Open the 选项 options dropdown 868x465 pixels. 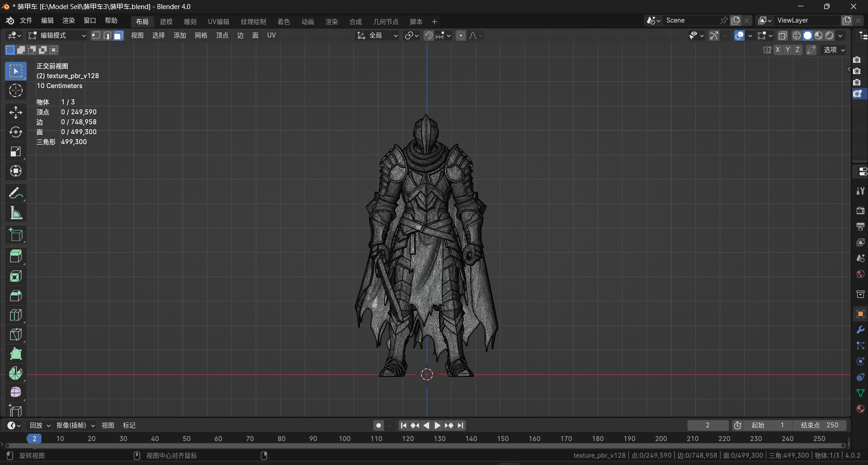coord(834,50)
